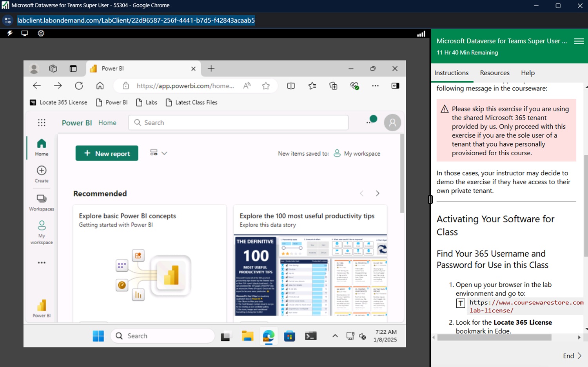Open the Edge favorites list

(312, 85)
